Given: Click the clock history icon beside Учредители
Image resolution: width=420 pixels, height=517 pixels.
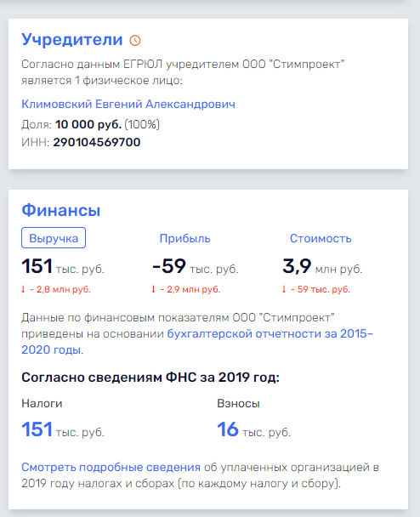Looking at the screenshot, I should [x=135, y=41].
